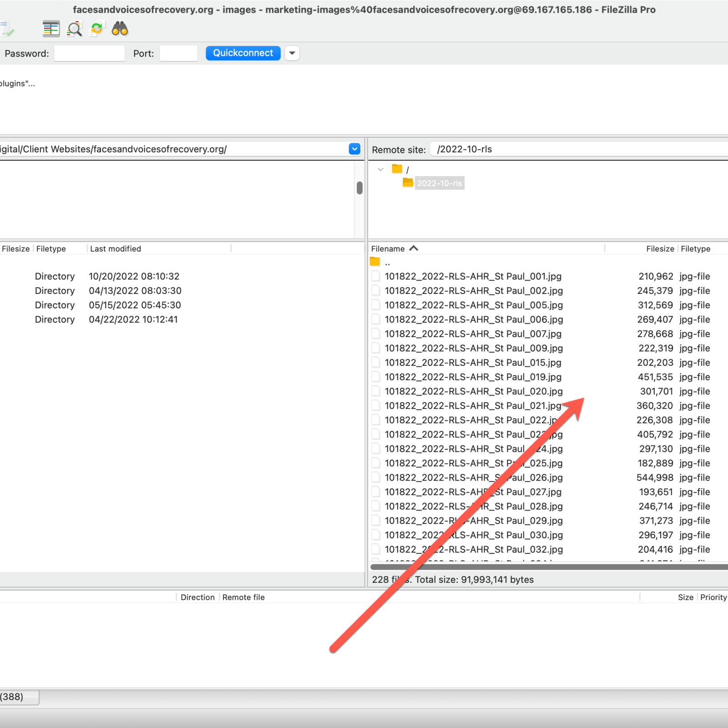Click file icon beside St Paul_007.jpg
This screenshot has height=728, width=728.
pyautogui.click(x=376, y=334)
